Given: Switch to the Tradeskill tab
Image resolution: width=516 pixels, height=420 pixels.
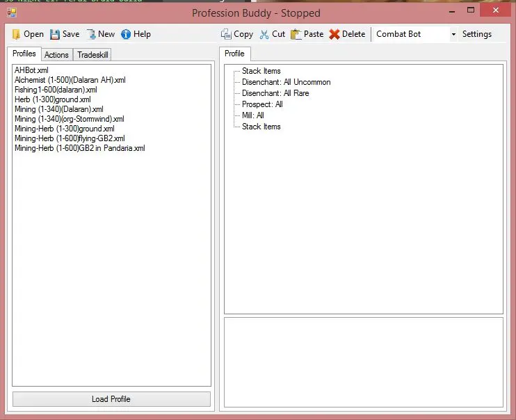Looking at the screenshot, I should (92, 55).
